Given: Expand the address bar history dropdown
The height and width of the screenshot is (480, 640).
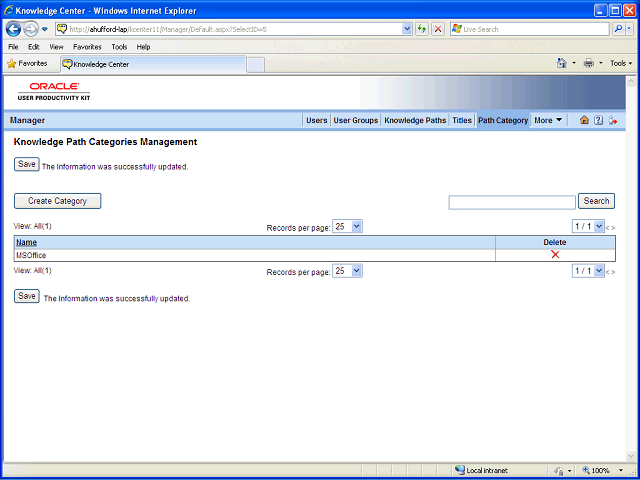Looking at the screenshot, I should click(x=407, y=29).
